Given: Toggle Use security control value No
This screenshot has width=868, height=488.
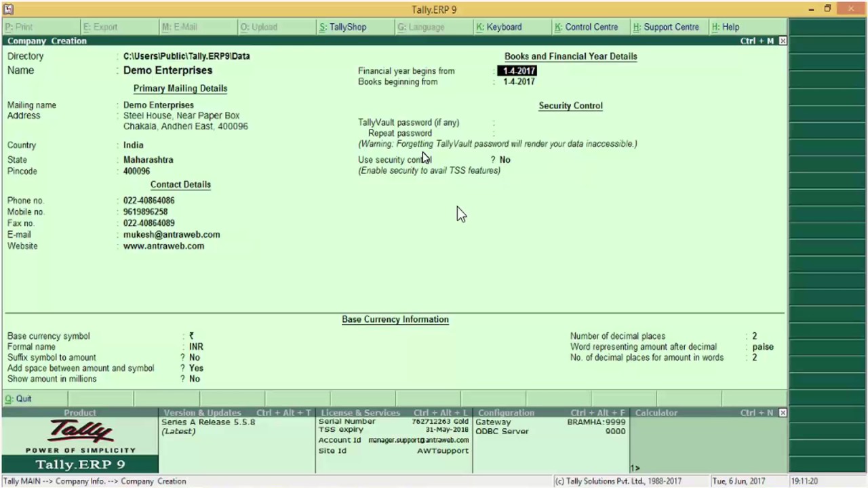Looking at the screenshot, I should click(x=505, y=160).
